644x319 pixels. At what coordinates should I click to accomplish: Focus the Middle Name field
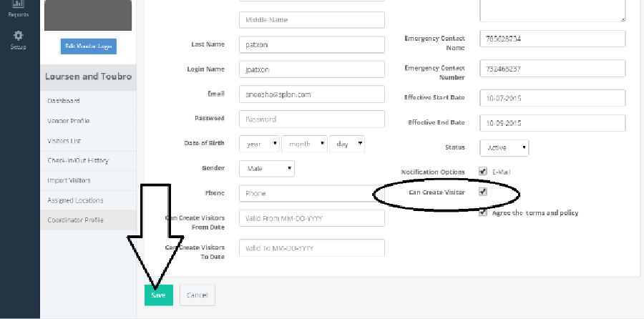(x=312, y=20)
